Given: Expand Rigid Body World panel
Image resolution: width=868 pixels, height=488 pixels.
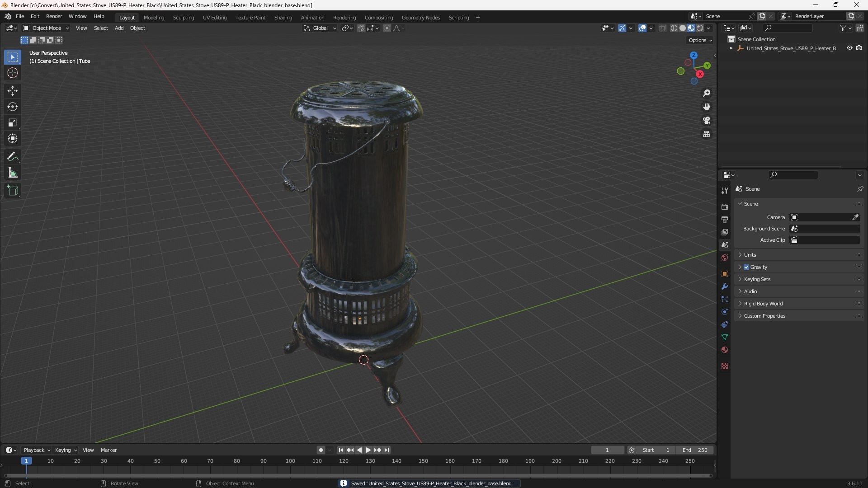Looking at the screenshot, I should point(799,304).
